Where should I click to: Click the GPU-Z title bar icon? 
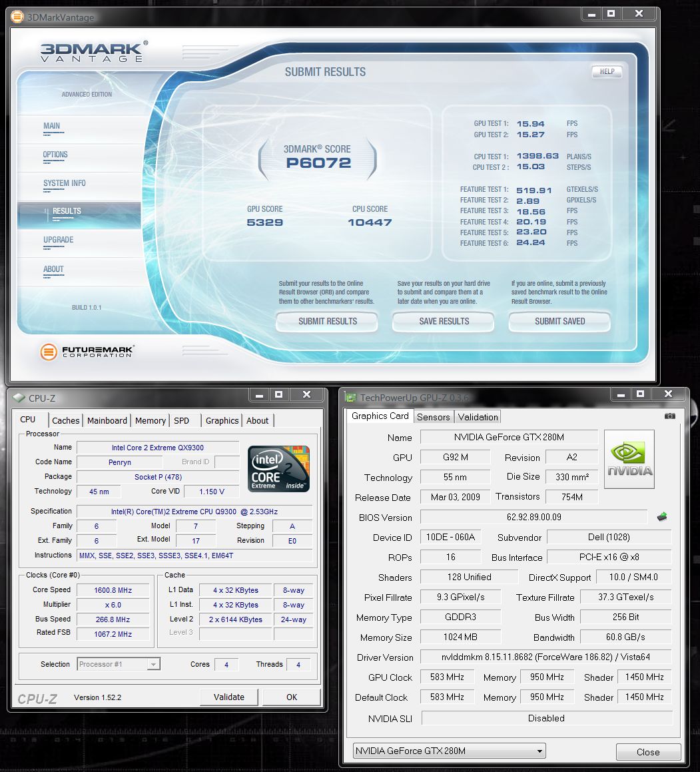tap(350, 397)
